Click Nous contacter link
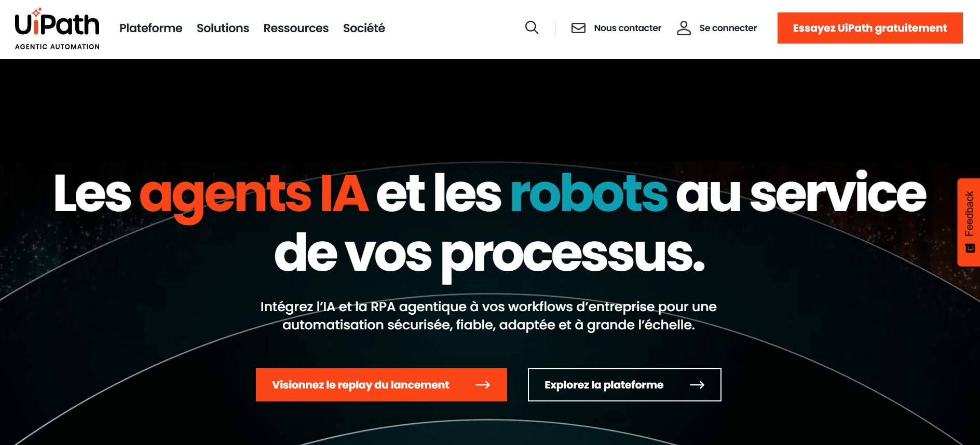The image size is (980, 445). click(628, 28)
